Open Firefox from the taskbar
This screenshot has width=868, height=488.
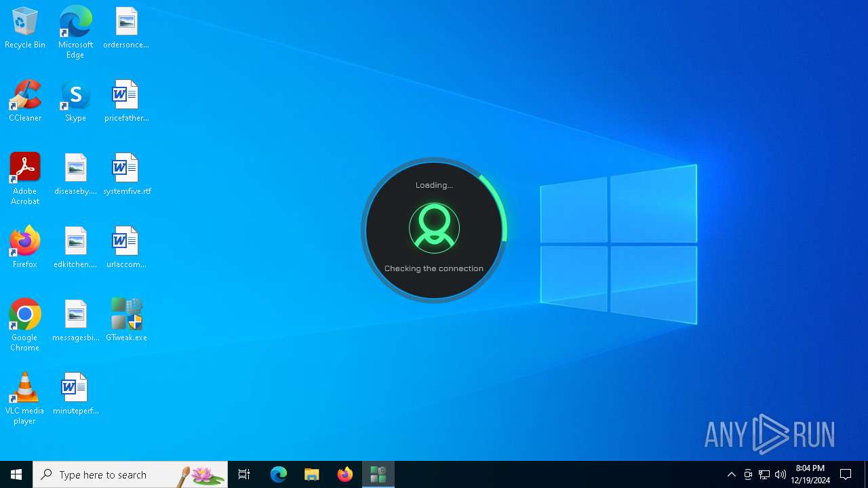click(x=345, y=474)
